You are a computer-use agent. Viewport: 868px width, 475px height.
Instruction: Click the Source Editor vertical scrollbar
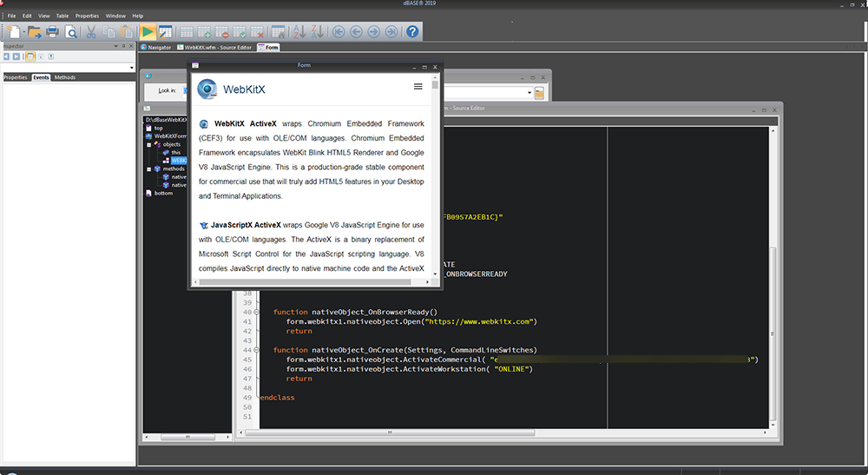click(x=773, y=277)
